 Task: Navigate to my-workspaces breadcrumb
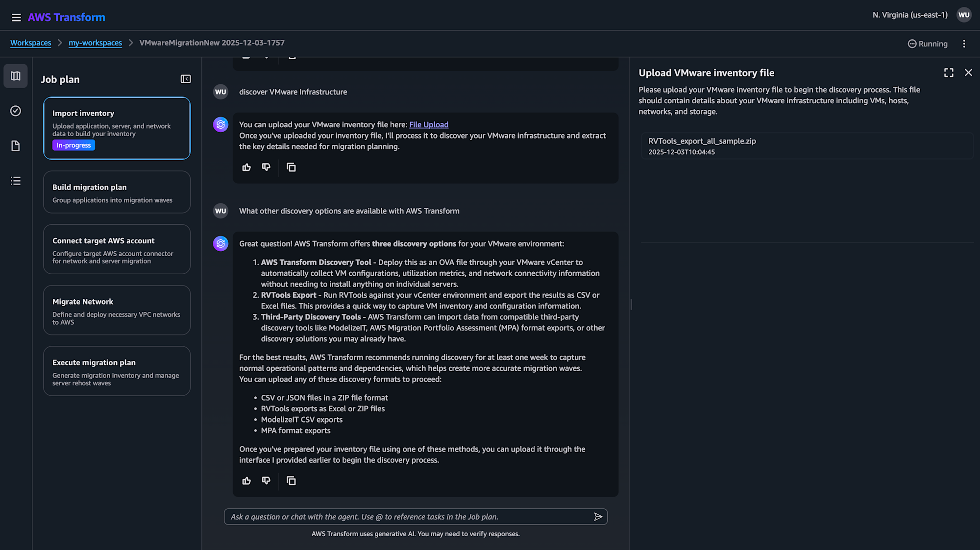[95, 43]
